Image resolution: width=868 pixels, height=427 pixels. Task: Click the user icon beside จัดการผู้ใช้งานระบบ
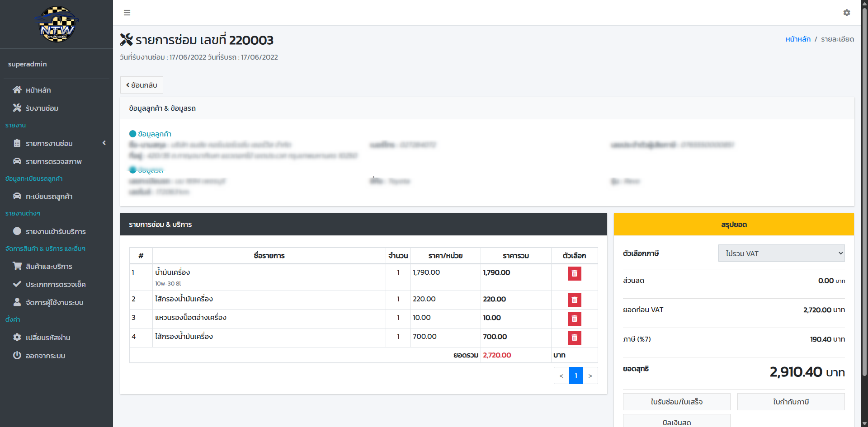tap(17, 302)
